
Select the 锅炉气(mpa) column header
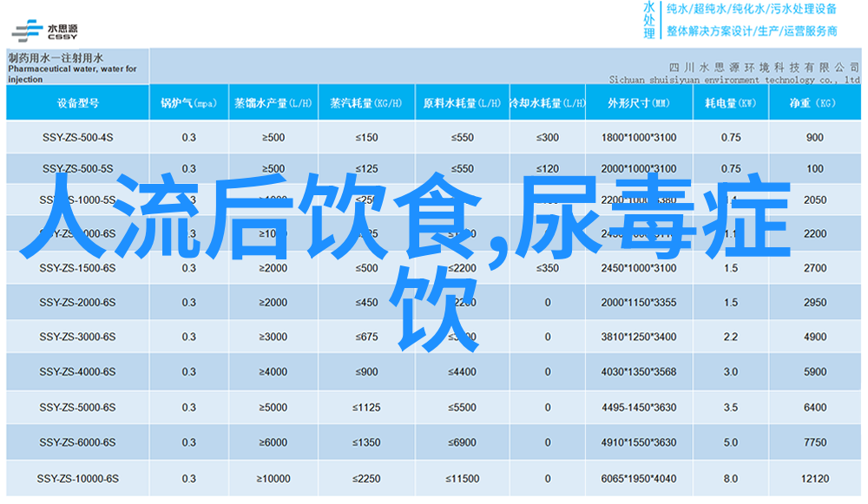coord(188,103)
